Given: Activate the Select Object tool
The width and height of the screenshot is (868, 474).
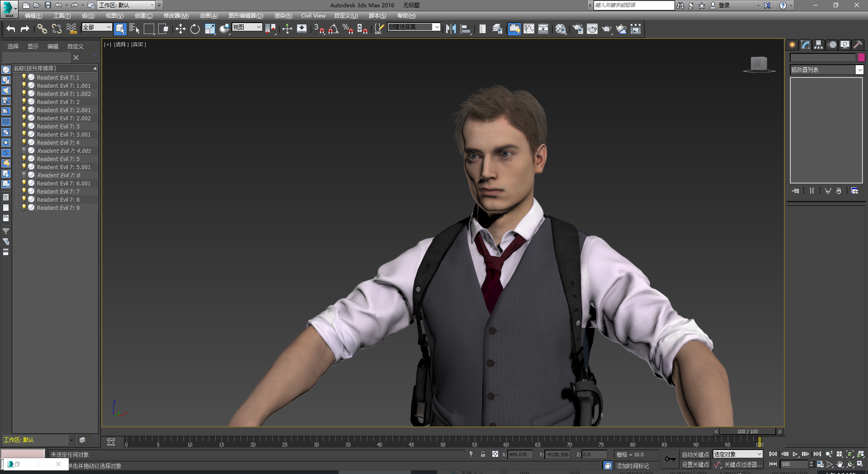Looking at the screenshot, I should 120,29.
